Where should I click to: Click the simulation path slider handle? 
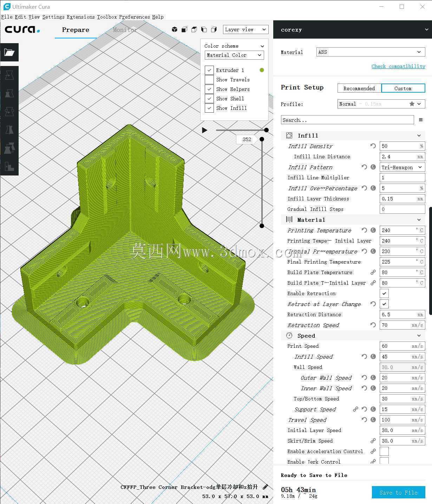click(x=267, y=130)
